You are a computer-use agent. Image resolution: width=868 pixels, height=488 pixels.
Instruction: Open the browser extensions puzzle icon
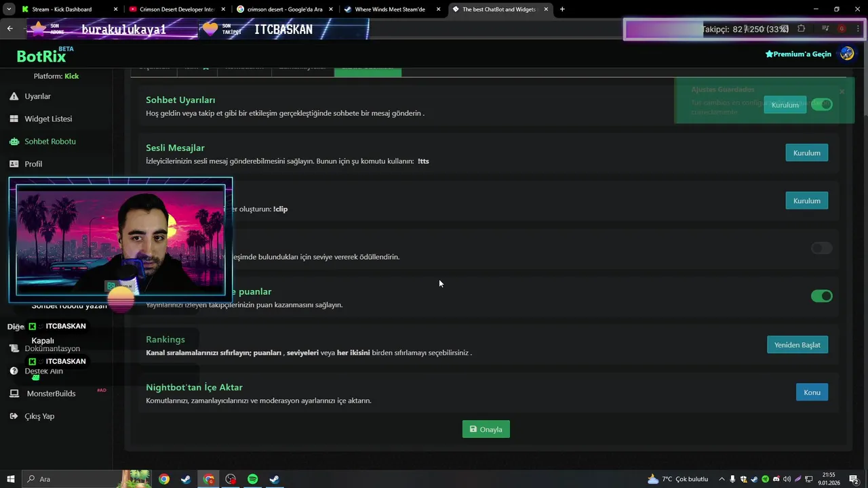[802, 28]
